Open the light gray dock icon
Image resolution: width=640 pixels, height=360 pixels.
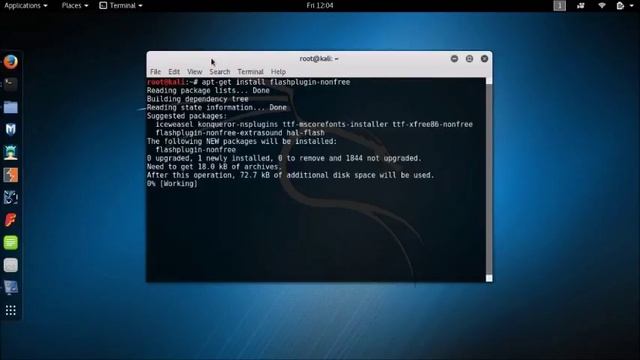(x=11, y=265)
